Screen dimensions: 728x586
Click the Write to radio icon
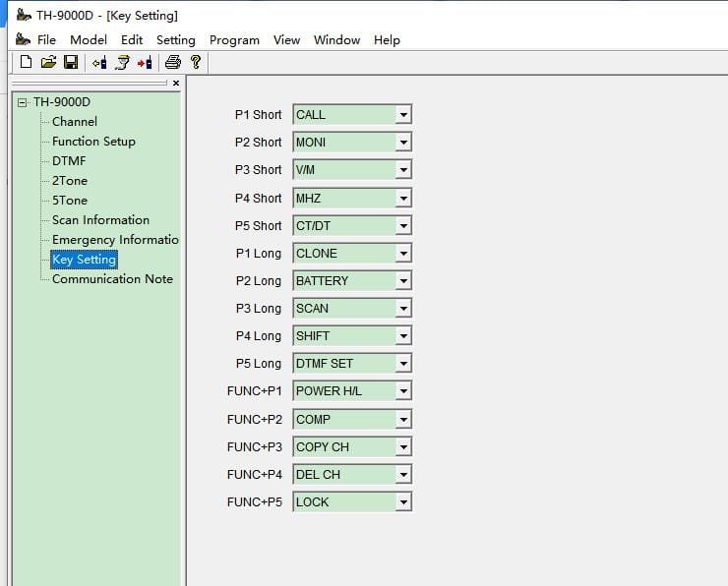point(145,62)
